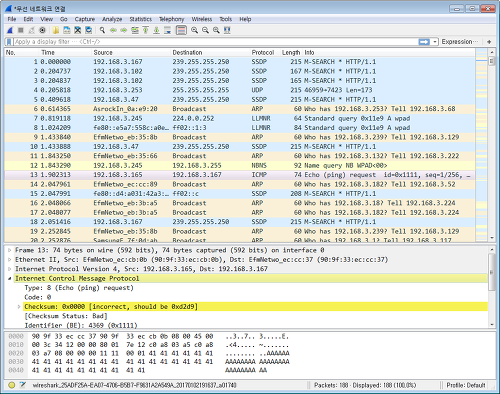Screen dimensions: 500x394
Task: Reload this capture file
Action: (88, 30)
